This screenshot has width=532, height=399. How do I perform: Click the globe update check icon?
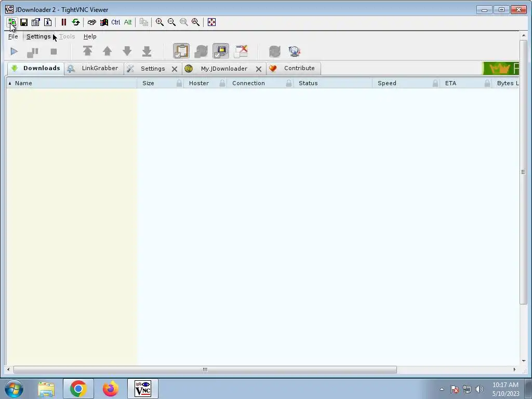pyautogui.click(x=294, y=51)
